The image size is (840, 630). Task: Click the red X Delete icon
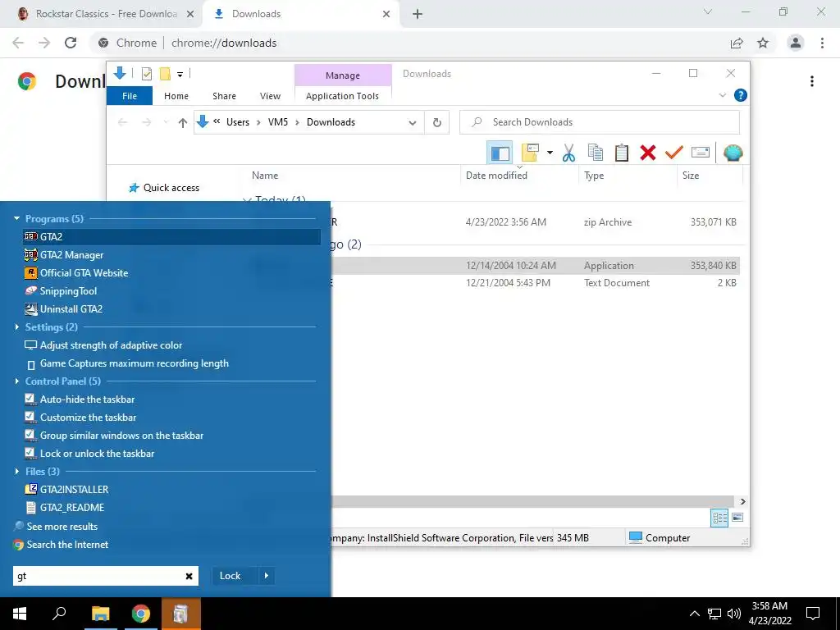[x=648, y=153]
